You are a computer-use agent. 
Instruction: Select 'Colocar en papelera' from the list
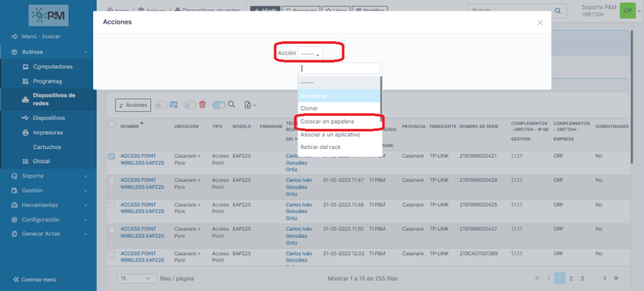[x=327, y=121]
